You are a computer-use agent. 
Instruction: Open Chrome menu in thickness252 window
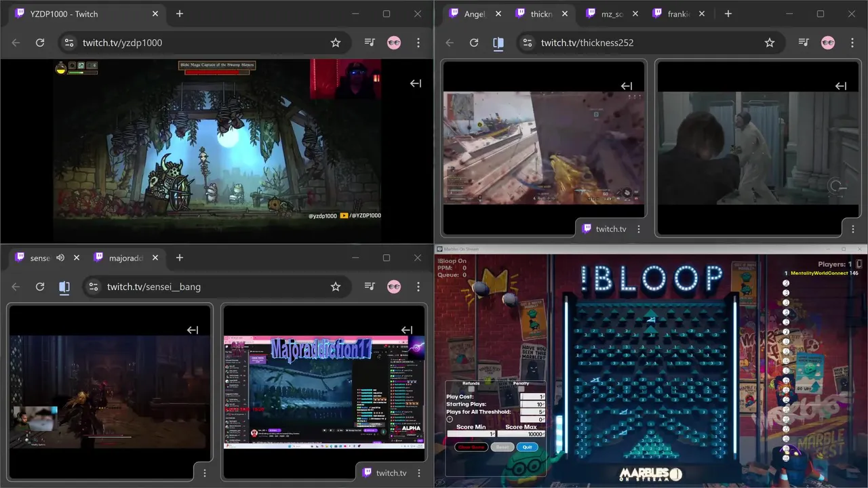pos(852,43)
